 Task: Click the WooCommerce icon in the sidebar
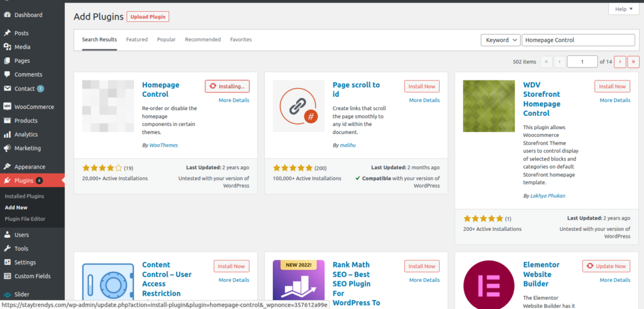click(x=7, y=107)
